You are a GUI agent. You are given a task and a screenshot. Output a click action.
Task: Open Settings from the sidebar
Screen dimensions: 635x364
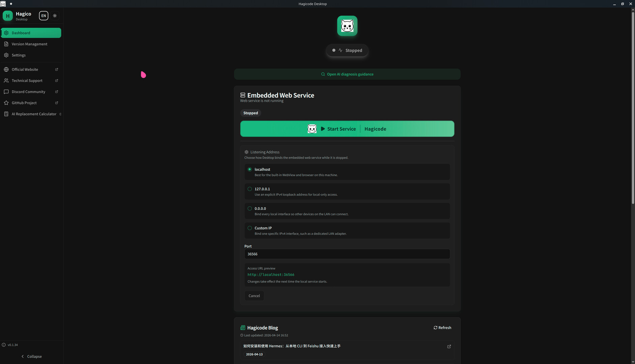pos(19,55)
